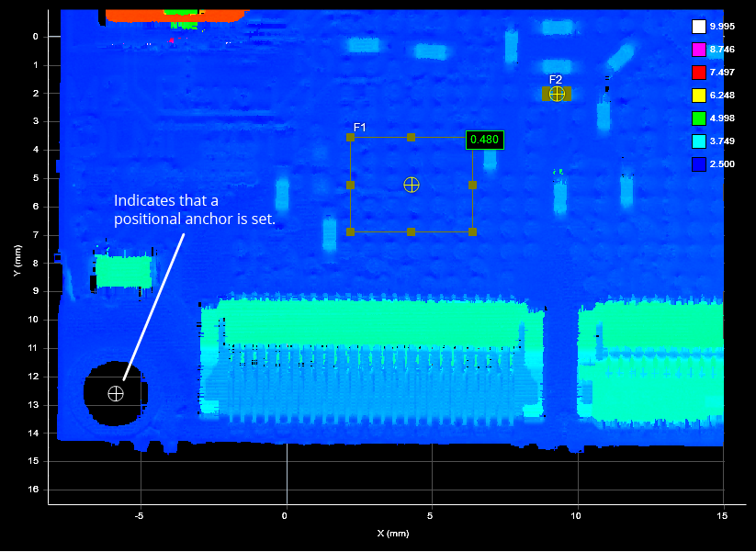Grab the top-left corner handle of F1 region
The image size is (756, 552).
coord(351,138)
